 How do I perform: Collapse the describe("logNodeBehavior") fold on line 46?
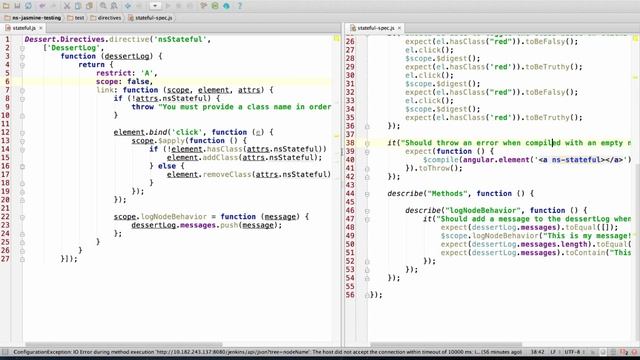tap(367, 211)
